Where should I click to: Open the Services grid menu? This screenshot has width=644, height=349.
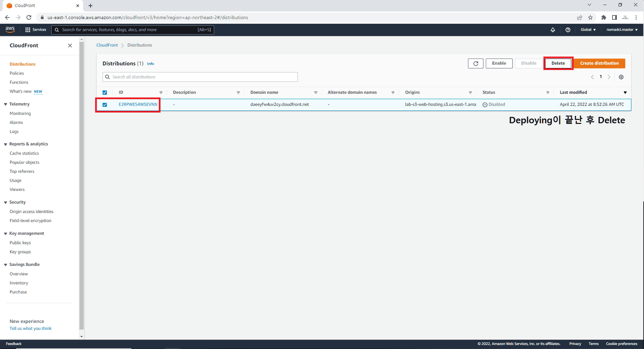[x=36, y=30]
